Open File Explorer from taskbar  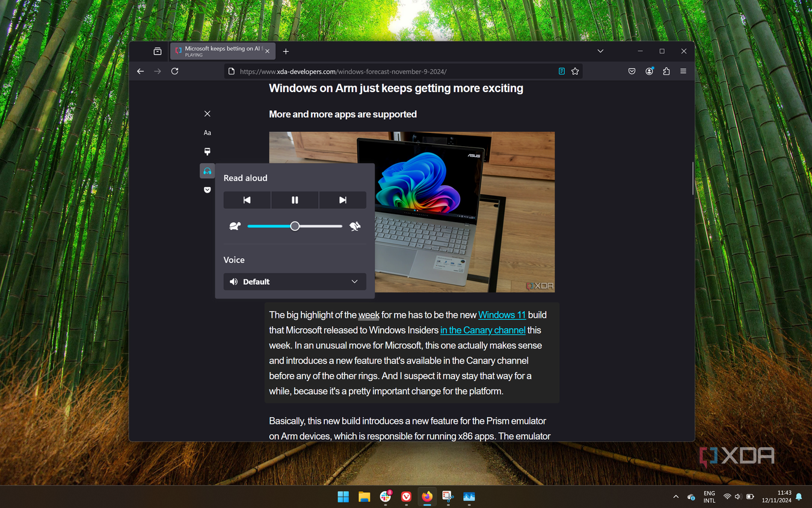pyautogui.click(x=364, y=497)
